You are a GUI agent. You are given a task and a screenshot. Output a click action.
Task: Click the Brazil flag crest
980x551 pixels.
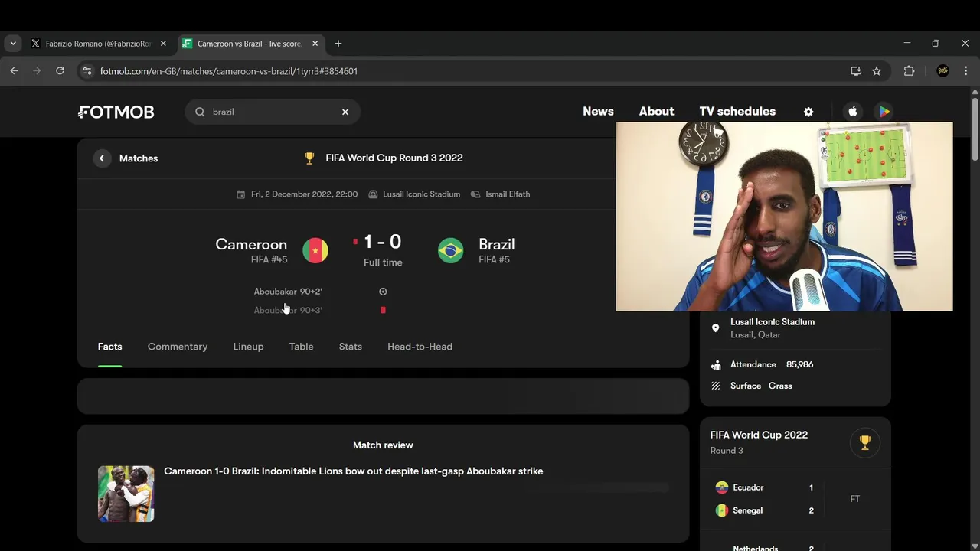click(x=450, y=250)
